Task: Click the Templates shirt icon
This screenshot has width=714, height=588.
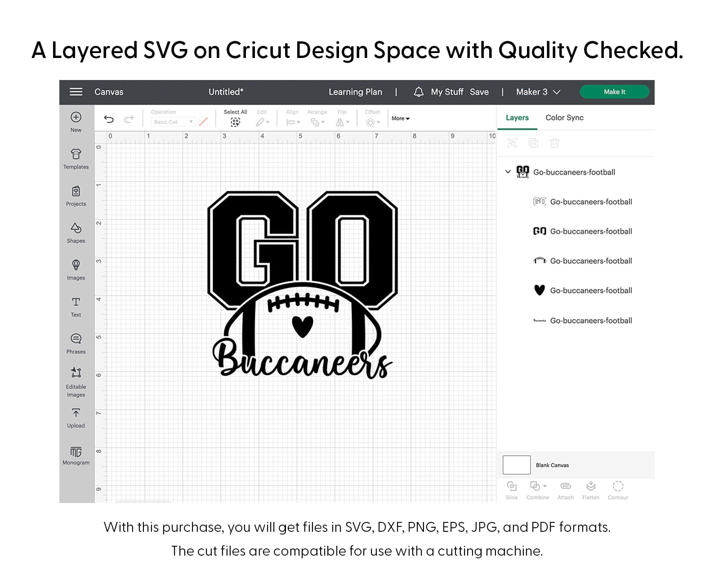Action: click(x=76, y=155)
